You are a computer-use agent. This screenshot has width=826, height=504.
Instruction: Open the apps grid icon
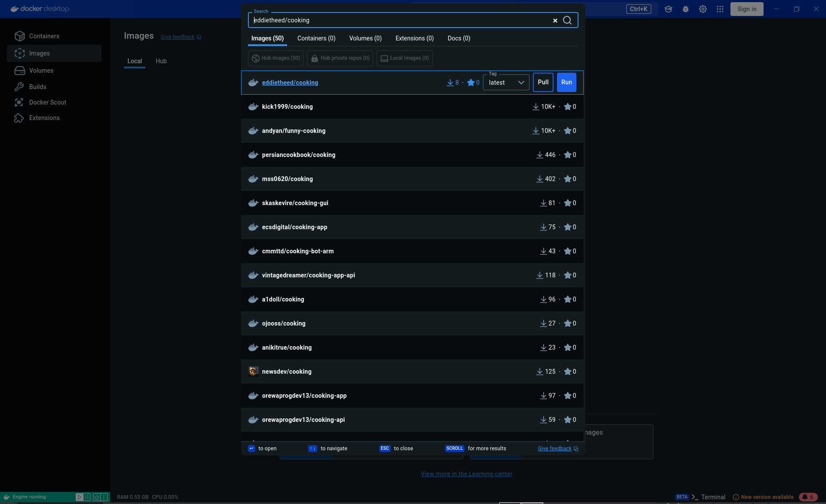[720, 9]
